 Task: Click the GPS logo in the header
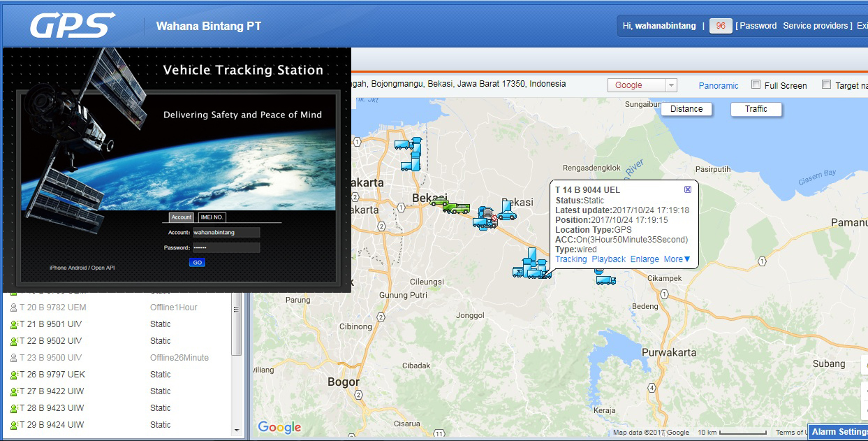point(73,26)
